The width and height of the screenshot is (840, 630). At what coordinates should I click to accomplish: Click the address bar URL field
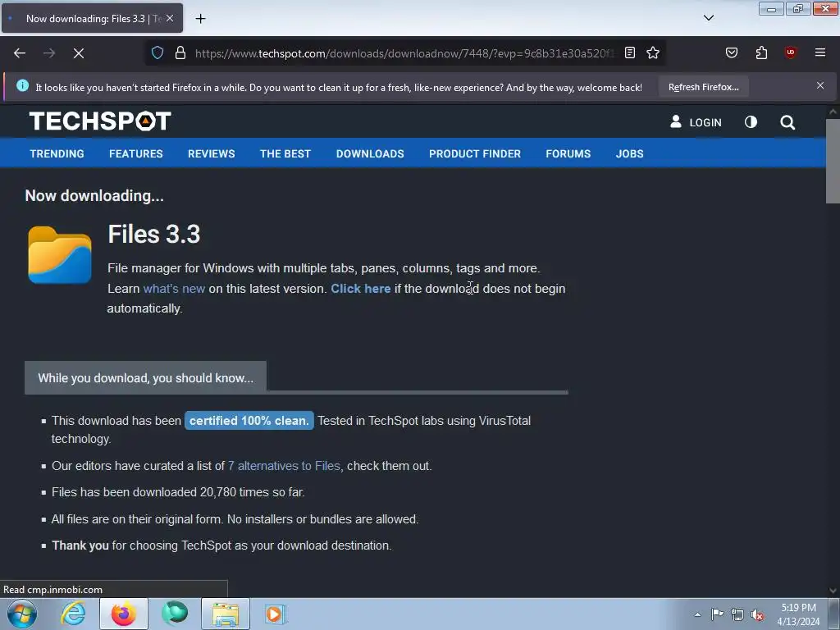403,53
